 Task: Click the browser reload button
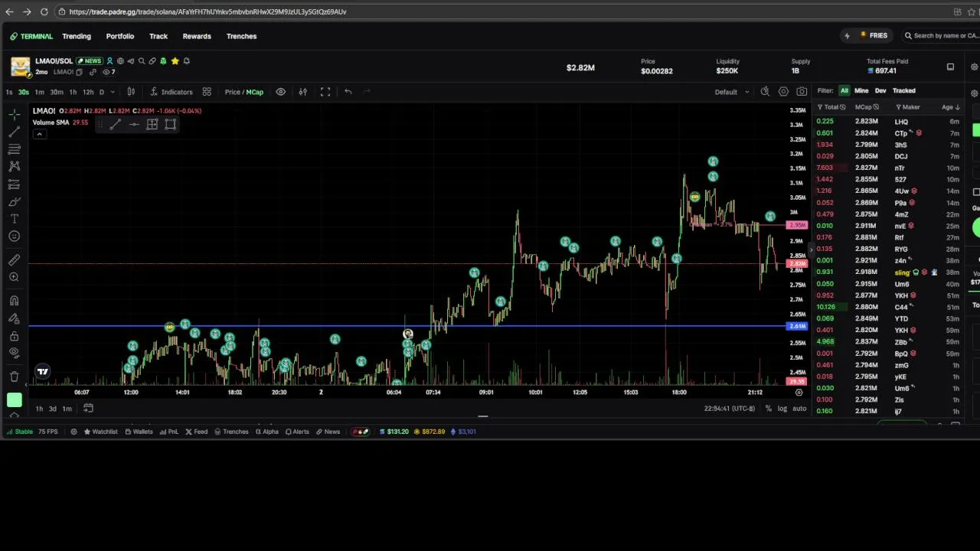click(x=44, y=11)
